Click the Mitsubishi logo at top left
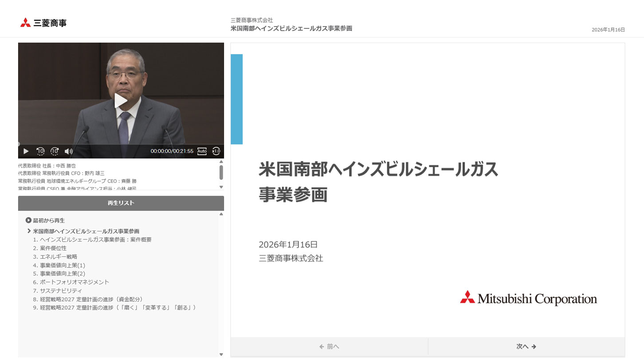Viewport: 644px width, 361px height. [43, 23]
